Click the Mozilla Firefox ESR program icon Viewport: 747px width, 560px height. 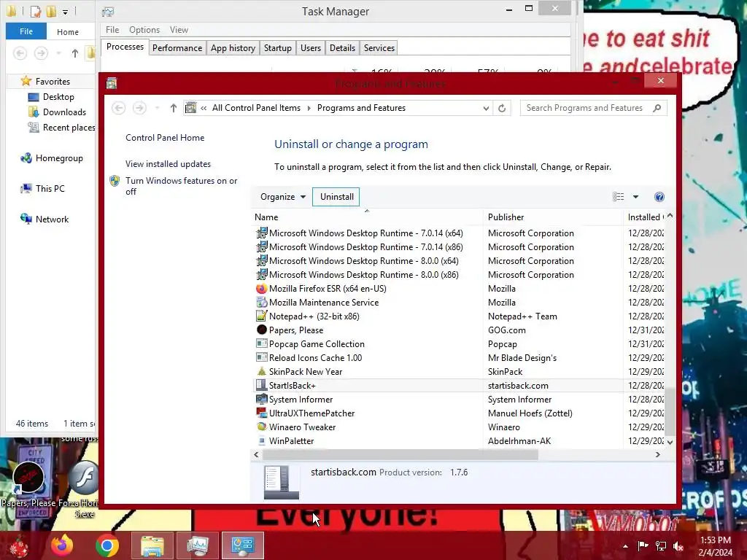click(262, 289)
